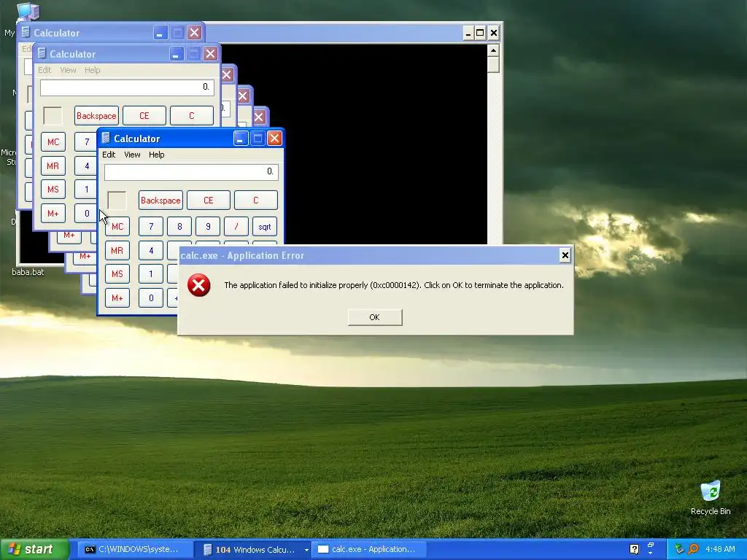
Task: Click MS in the front Calculator
Action: [117, 274]
